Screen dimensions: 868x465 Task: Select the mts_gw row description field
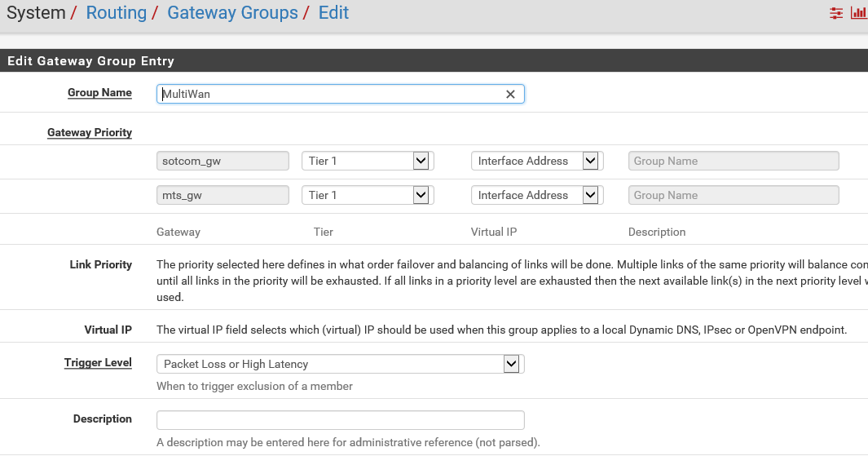[734, 196]
